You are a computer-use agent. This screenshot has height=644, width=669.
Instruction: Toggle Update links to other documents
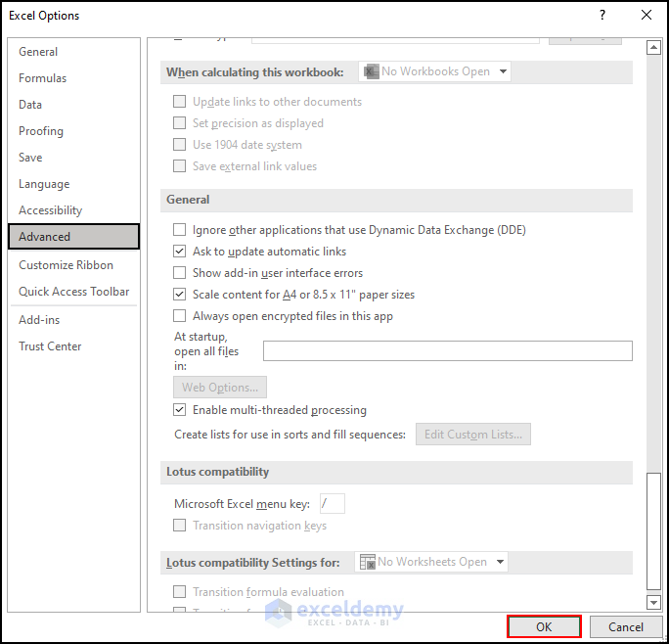pyautogui.click(x=180, y=102)
